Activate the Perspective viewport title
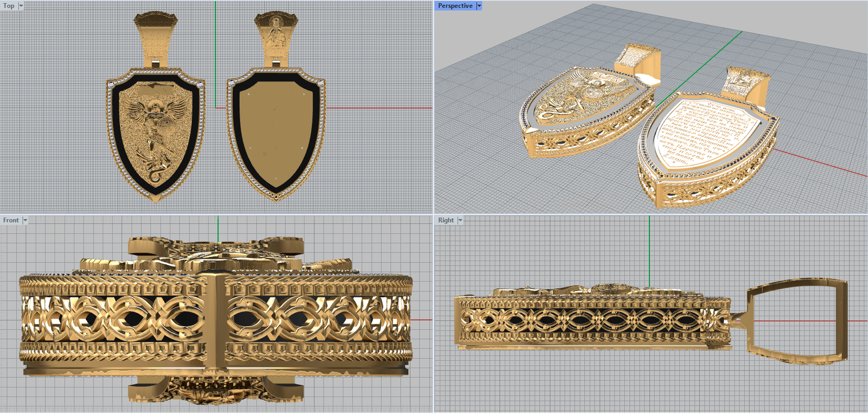 click(x=455, y=6)
